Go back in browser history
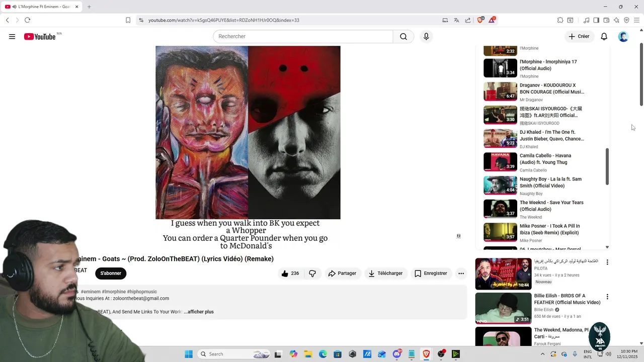 [x=8, y=20]
